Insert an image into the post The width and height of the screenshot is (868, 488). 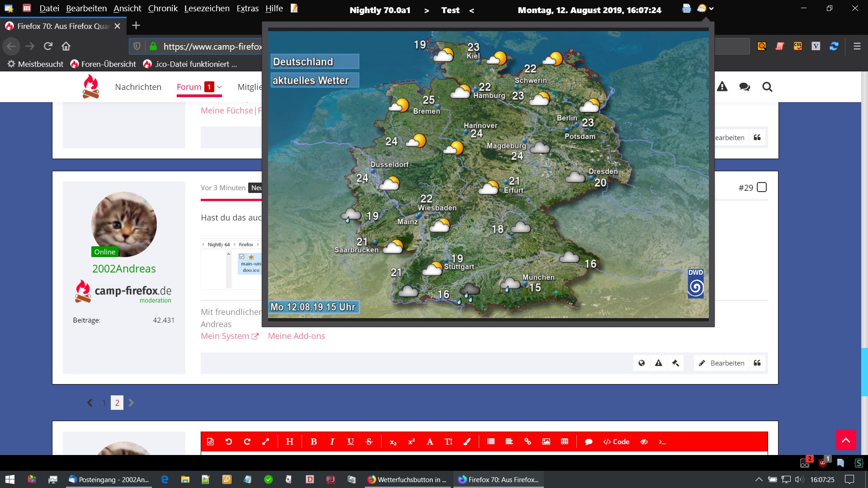(x=546, y=441)
